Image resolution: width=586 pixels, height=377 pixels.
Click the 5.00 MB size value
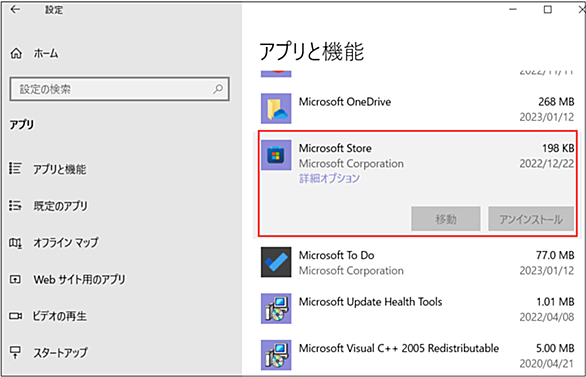(x=555, y=348)
